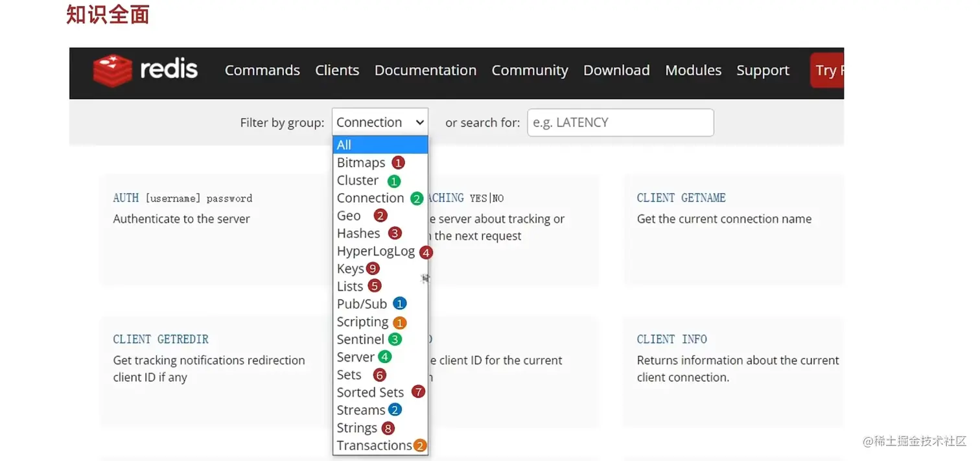Choose Cluster from the group list

click(380, 180)
